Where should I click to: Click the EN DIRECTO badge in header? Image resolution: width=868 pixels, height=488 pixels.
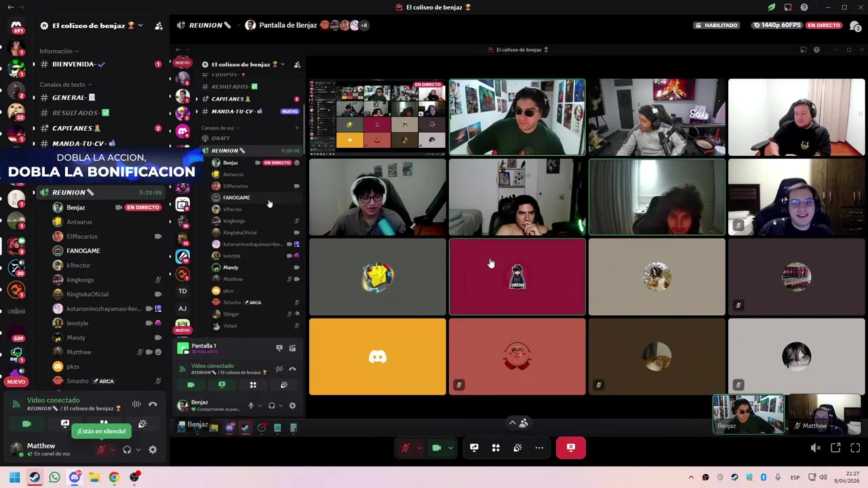tap(824, 25)
